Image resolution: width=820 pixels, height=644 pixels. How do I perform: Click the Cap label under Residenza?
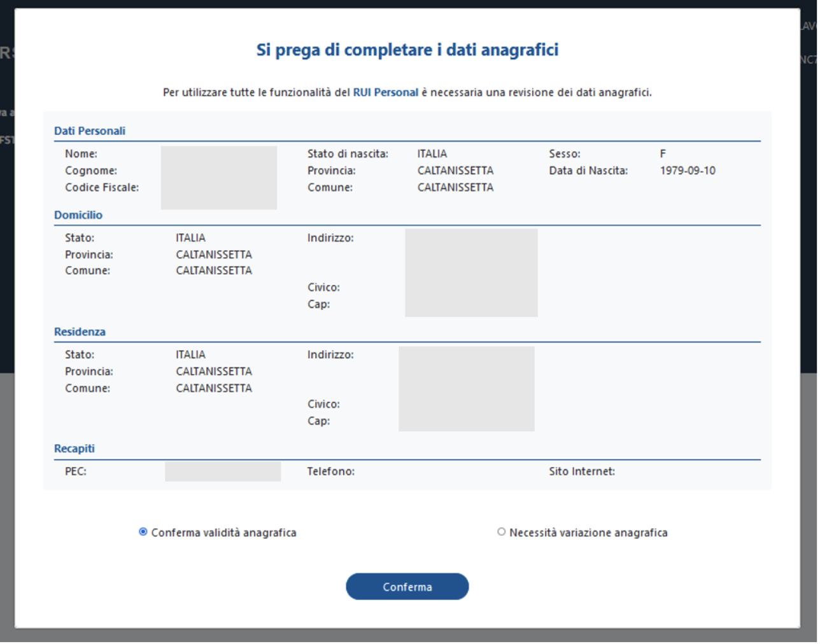point(318,421)
